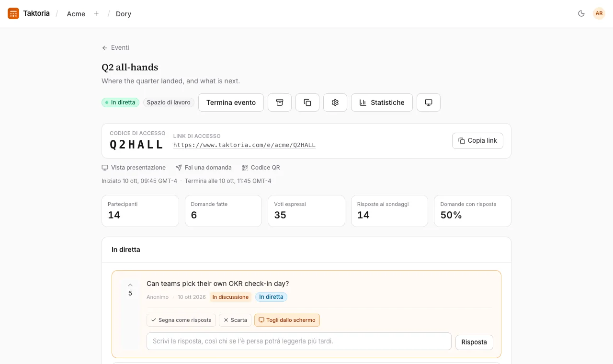Viewport: 613px width, 364px height.
Task: Add new workspace plus icon
Action: click(96, 13)
